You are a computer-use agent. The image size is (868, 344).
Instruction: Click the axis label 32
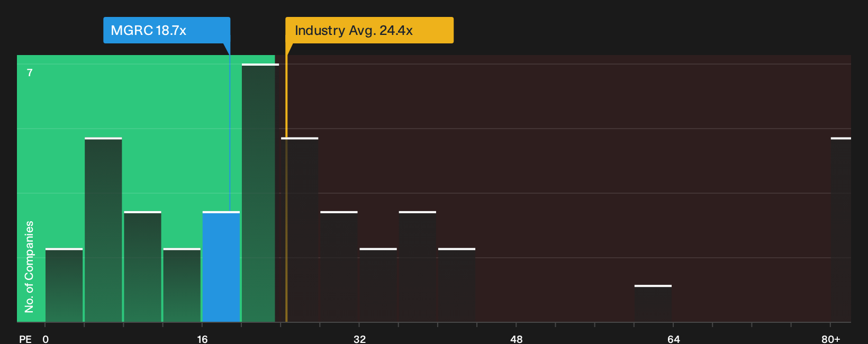click(359, 339)
